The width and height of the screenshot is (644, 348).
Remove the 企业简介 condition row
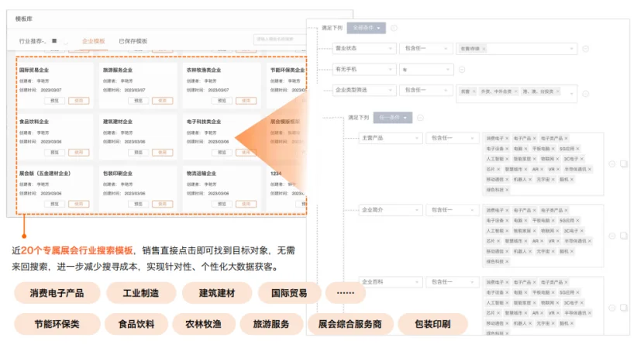(612, 236)
